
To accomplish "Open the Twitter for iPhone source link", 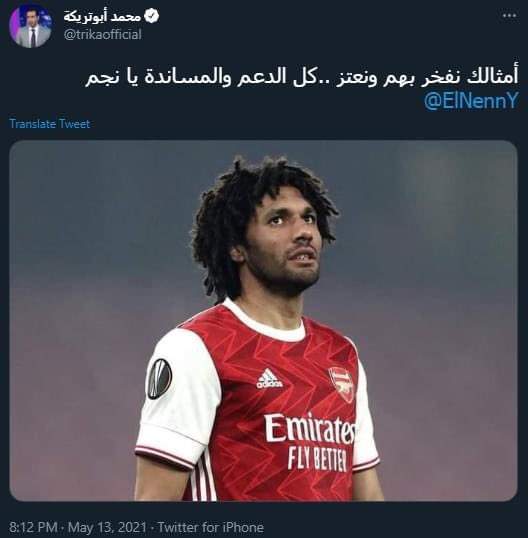I will pyautogui.click(x=211, y=527).
